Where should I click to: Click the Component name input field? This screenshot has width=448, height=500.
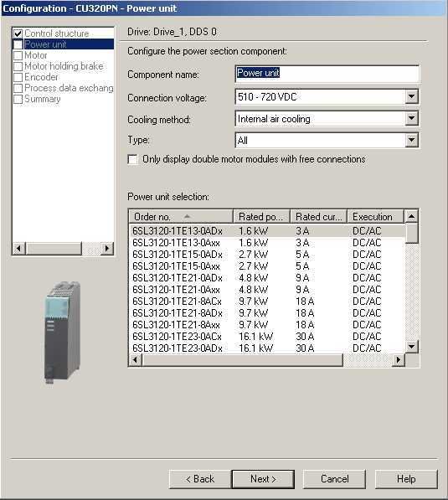point(327,74)
